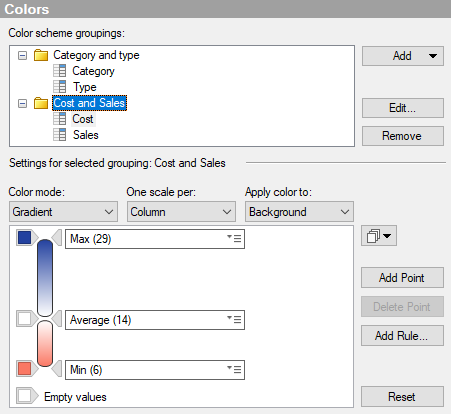Select the Sales item in the tree
The width and height of the screenshot is (451, 414).
tap(86, 135)
